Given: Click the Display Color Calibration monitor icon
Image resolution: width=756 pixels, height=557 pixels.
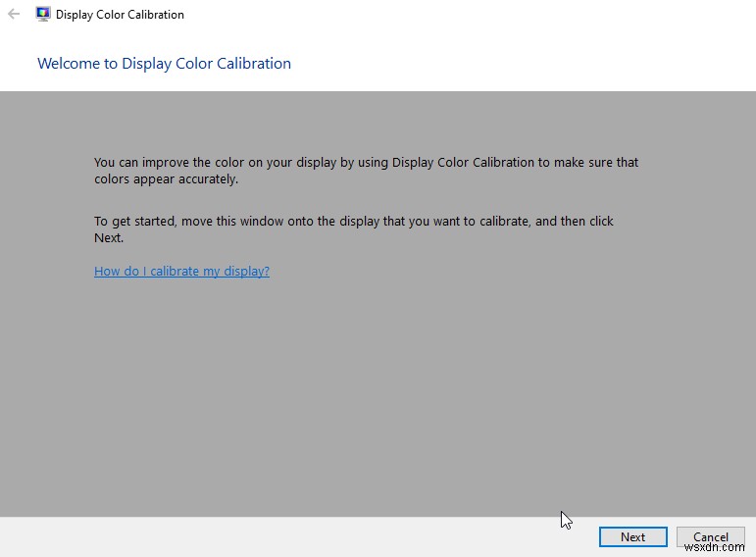Looking at the screenshot, I should (43, 14).
